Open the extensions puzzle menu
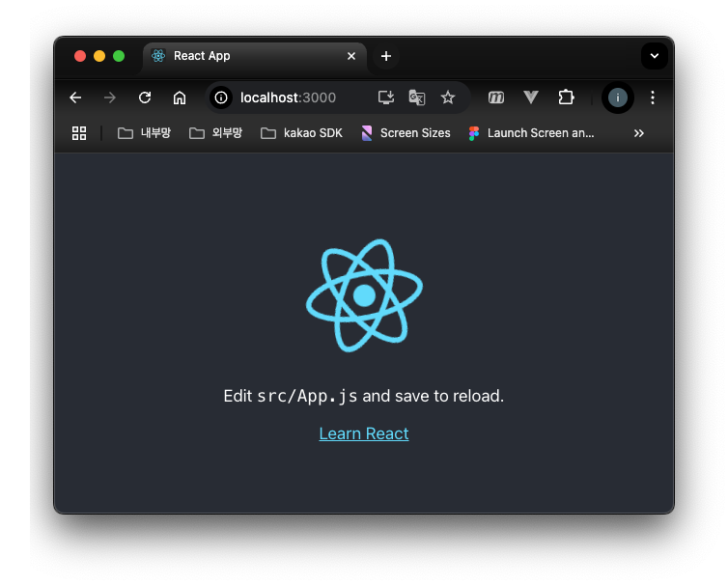 [566, 97]
